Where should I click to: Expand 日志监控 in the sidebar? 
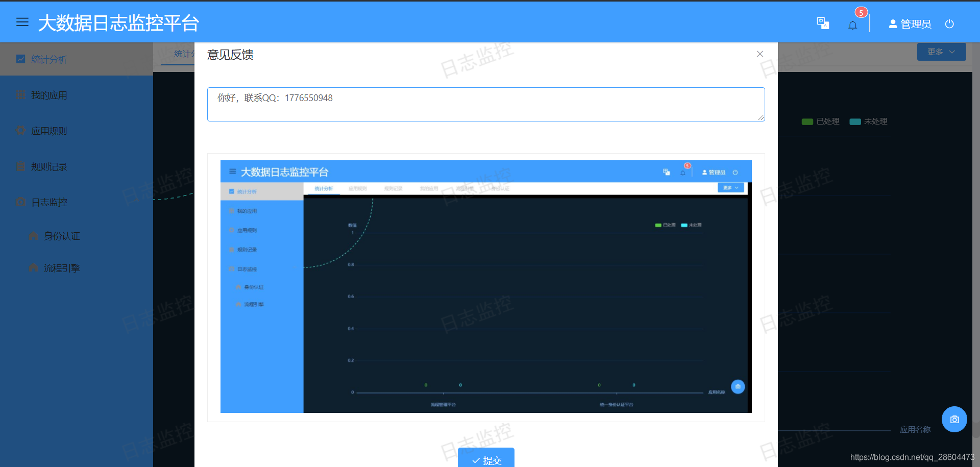point(77,202)
